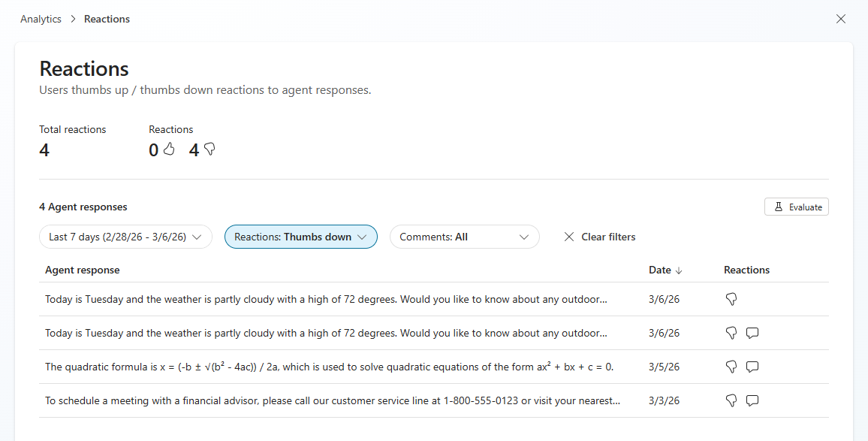Screen dimensions: 868x441
Task: Open comment icon on quadratic formula row
Action: pos(752,367)
